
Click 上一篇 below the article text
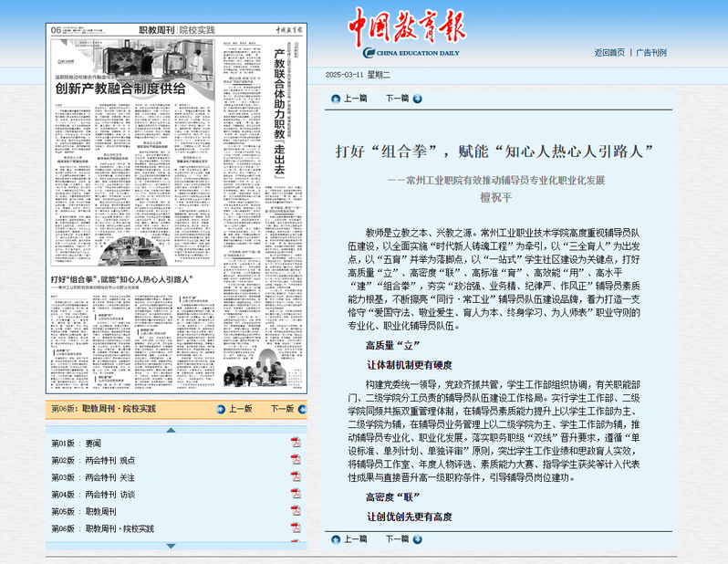coord(355,539)
